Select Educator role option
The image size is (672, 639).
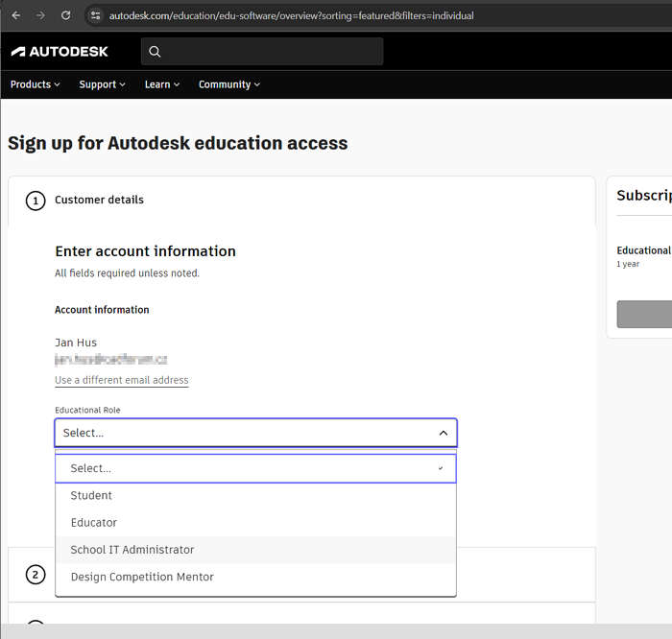point(256,523)
